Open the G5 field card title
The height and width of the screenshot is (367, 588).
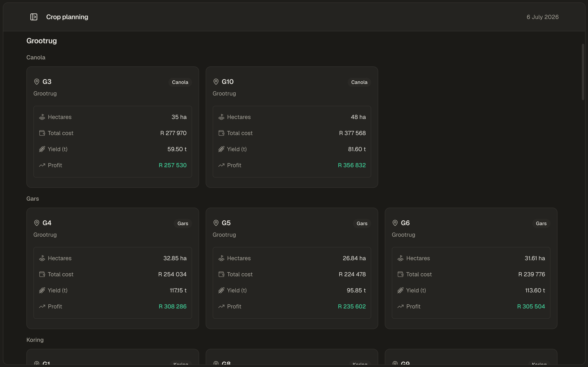coord(226,223)
